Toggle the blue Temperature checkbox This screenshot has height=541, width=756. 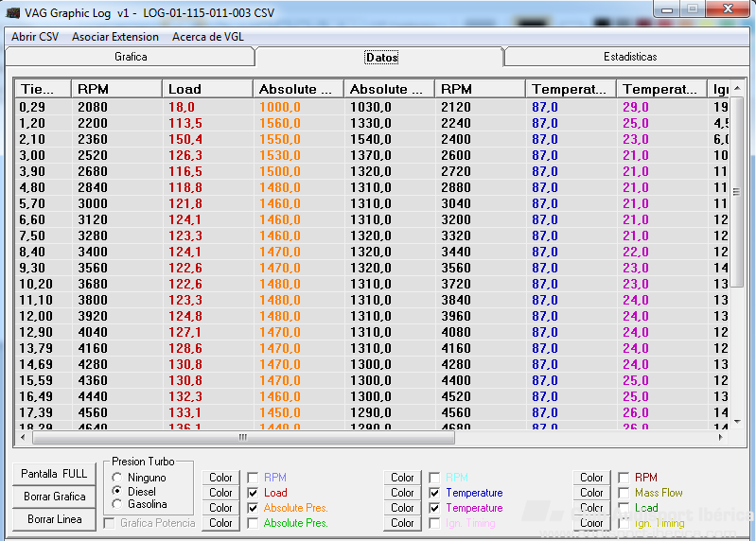(x=434, y=493)
